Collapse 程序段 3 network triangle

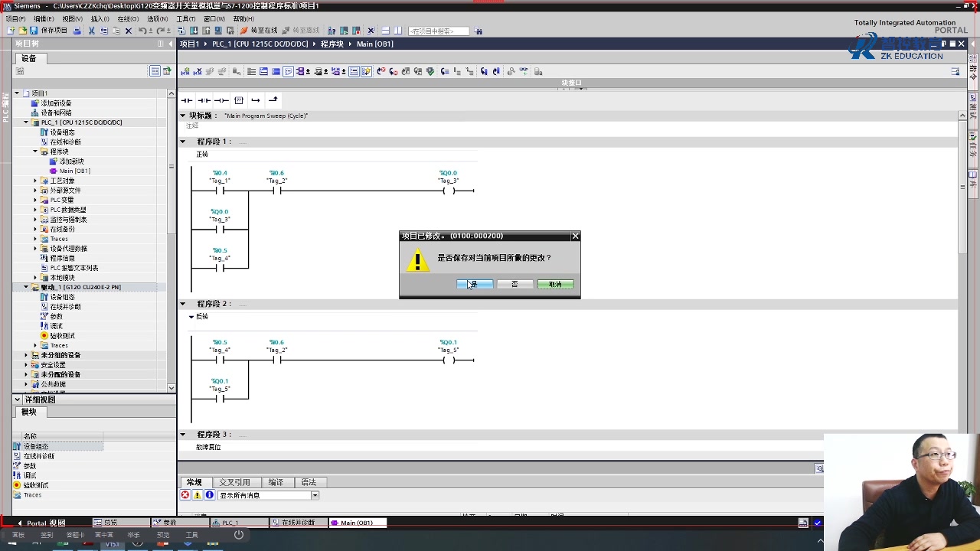(x=183, y=434)
